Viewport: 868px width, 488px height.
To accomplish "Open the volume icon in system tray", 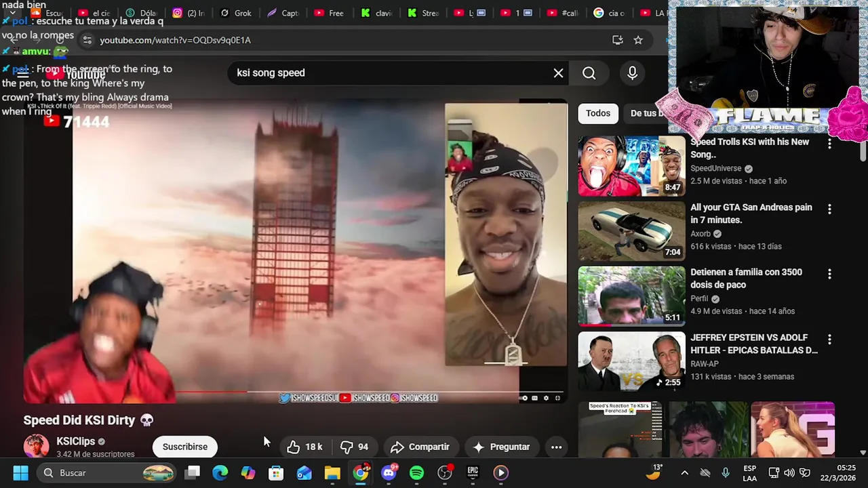I will [x=789, y=473].
